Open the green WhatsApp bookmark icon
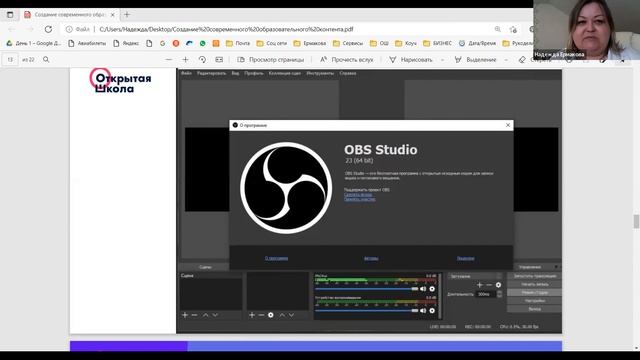 (202, 43)
